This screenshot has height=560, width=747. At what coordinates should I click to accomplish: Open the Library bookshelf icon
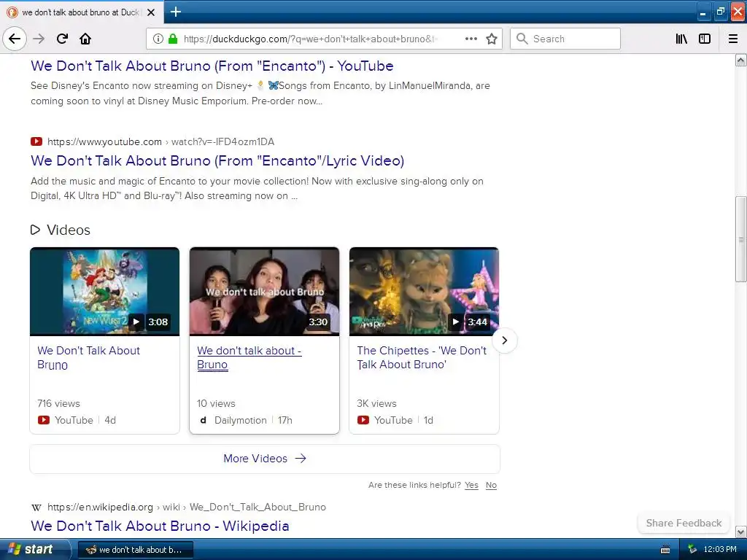click(x=681, y=39)
